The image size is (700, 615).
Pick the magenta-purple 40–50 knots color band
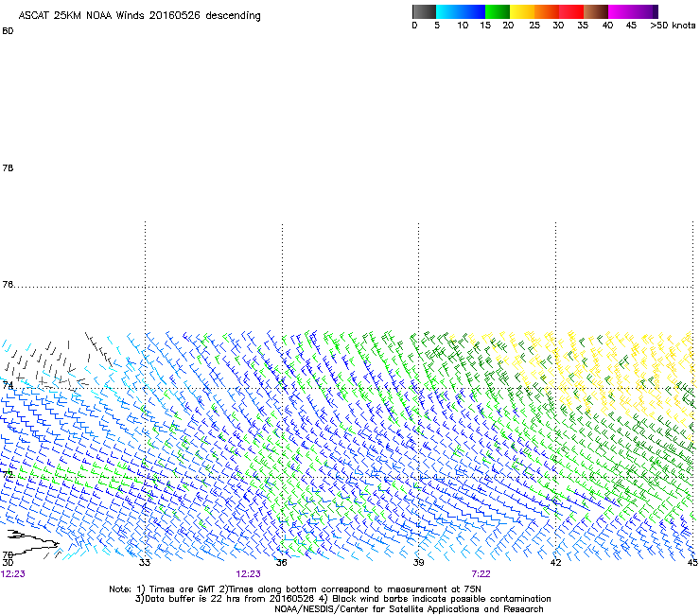click(x=633, y=11)
